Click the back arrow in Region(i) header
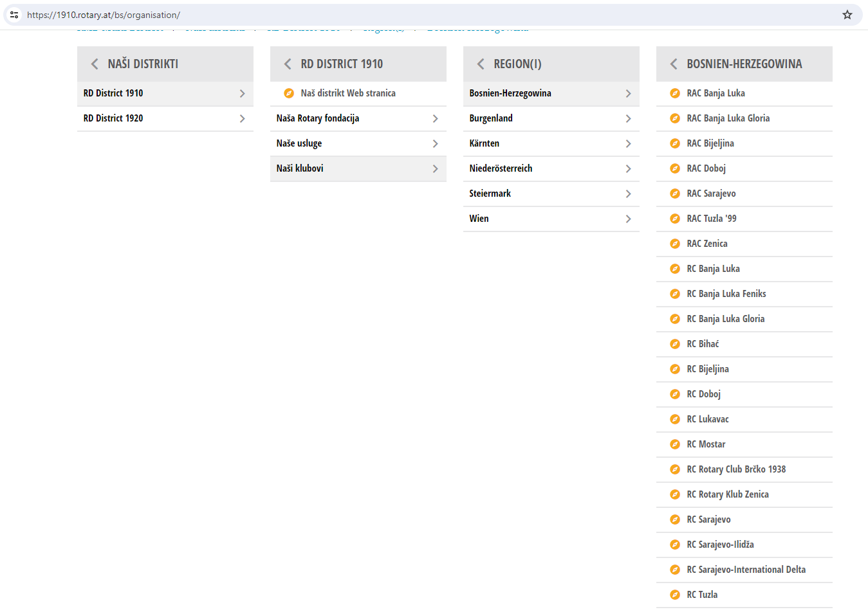Viewport: 868px width, 614px height. [x=481, y=64]
